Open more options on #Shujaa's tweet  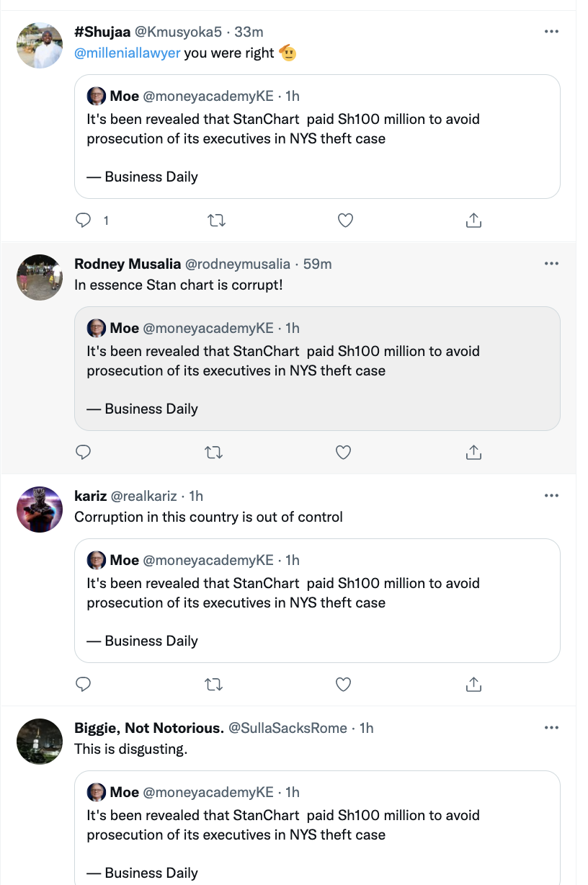(x=551, y=32)
